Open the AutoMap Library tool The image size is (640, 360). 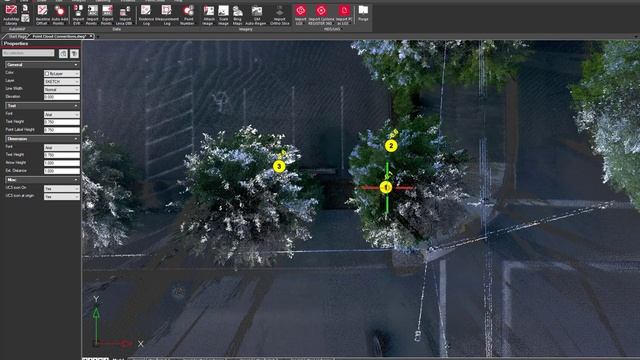11,15
